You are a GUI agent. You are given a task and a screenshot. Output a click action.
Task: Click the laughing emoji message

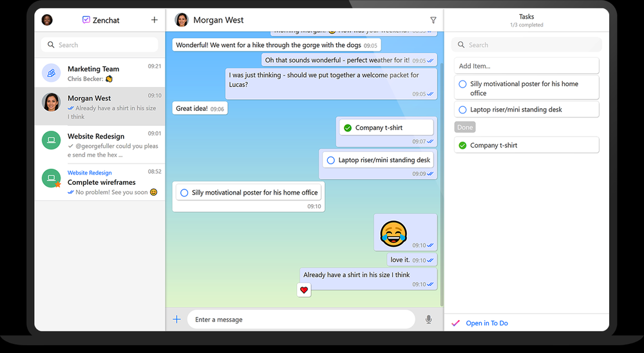tap(393, 233)
